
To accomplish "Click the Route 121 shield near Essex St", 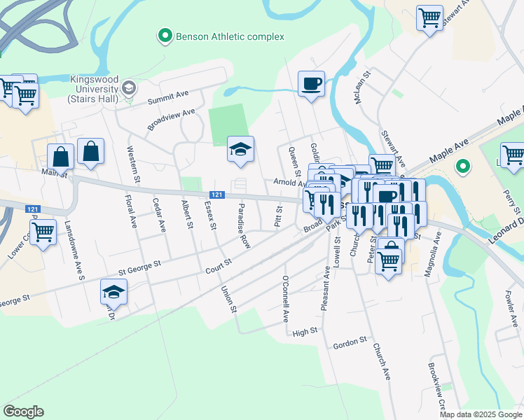I will [216, 195].
